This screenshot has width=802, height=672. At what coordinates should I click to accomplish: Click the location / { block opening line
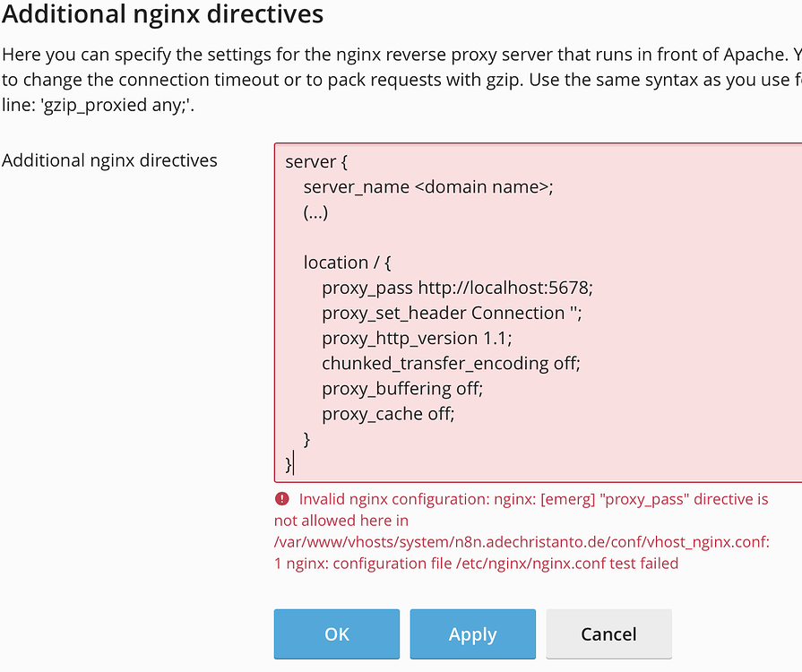click(347, 262)
